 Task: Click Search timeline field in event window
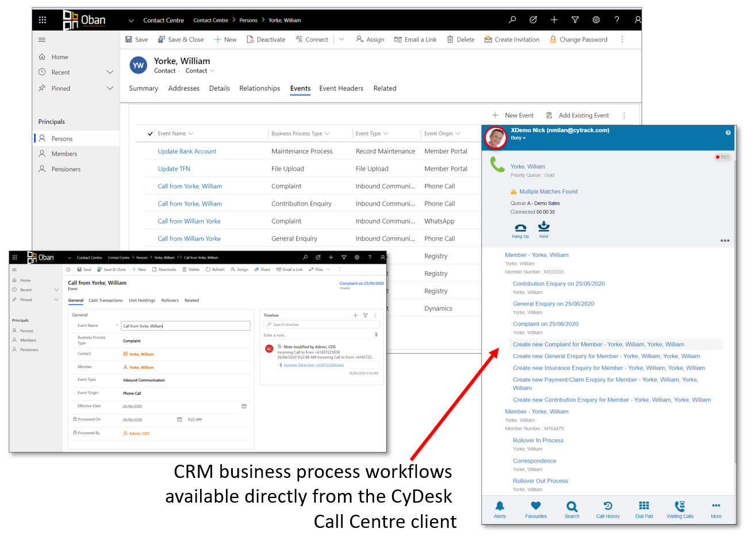tap(321, 325)
